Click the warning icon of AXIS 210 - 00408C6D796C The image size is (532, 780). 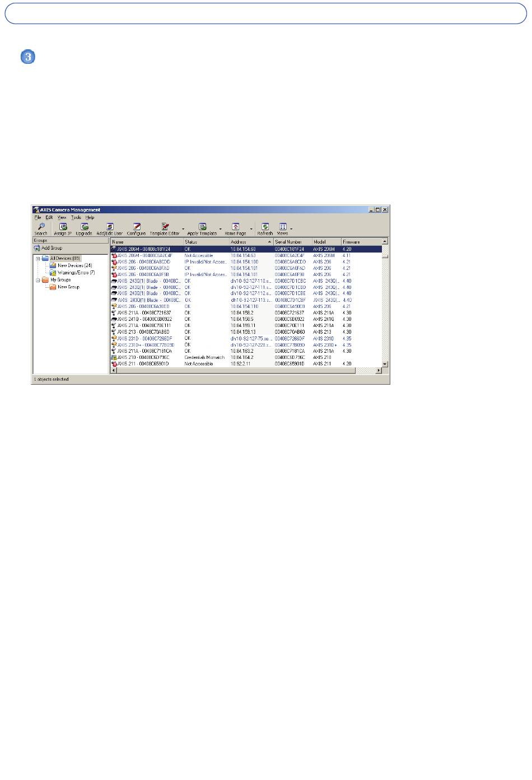(114, 357)
